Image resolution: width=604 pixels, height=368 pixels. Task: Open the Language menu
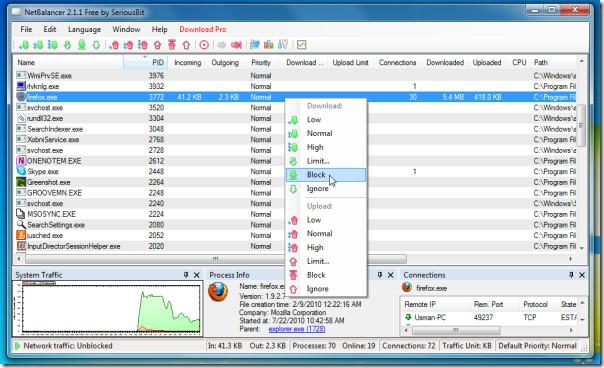point(84,29)
